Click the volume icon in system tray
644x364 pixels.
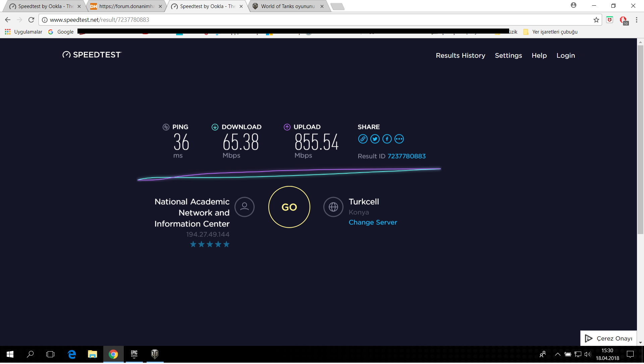click(x=587, y=354)
